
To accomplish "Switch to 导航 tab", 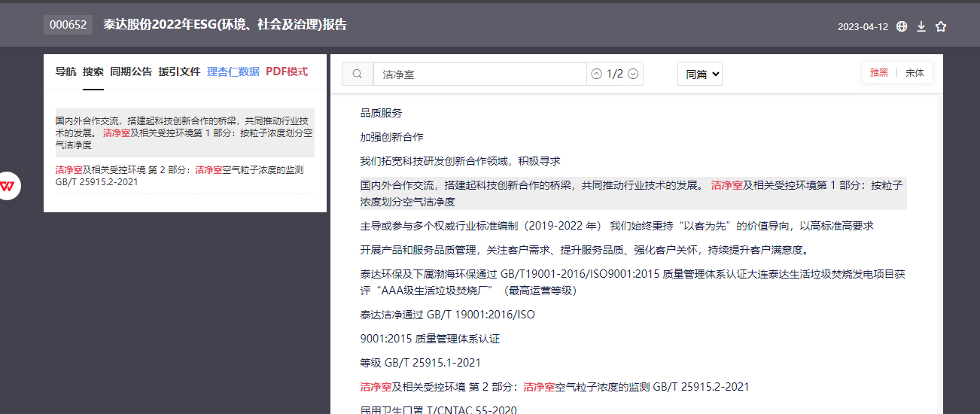I will (x=65, y=72).
